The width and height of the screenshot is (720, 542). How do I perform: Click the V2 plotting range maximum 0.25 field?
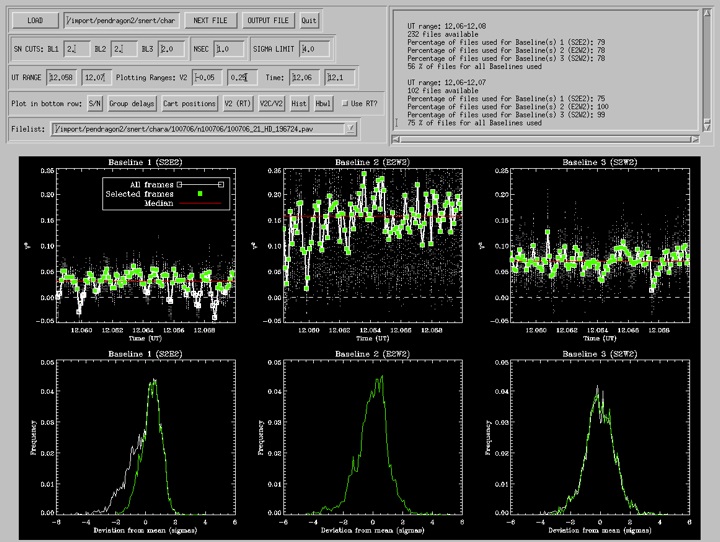(x=242, y=77)
